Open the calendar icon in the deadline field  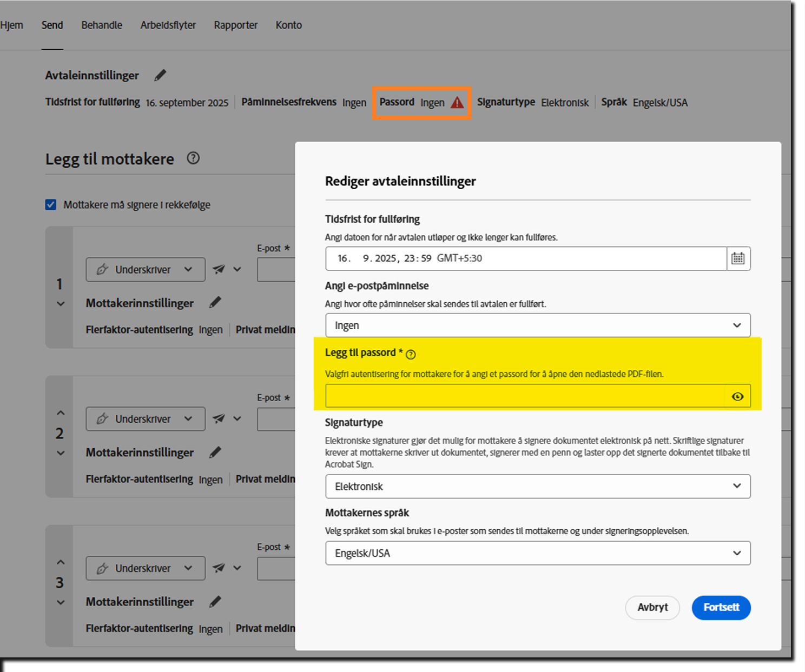(x=738, y=258)
